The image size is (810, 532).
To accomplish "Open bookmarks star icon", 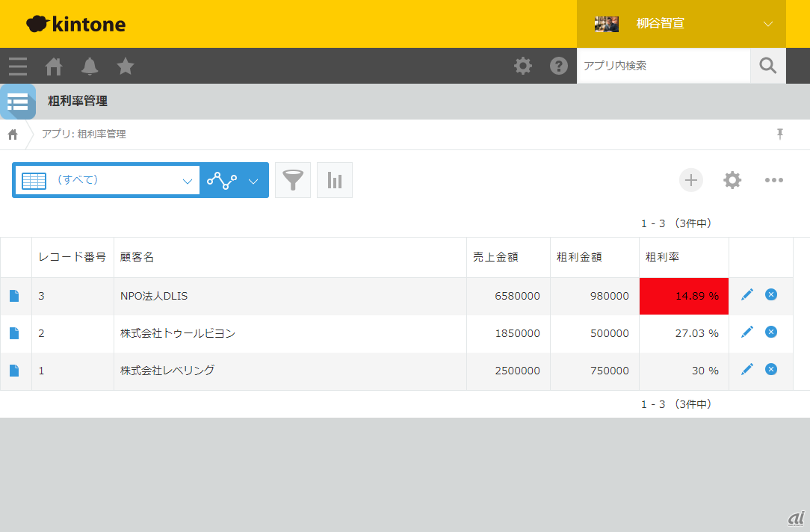I will [126, 66].
